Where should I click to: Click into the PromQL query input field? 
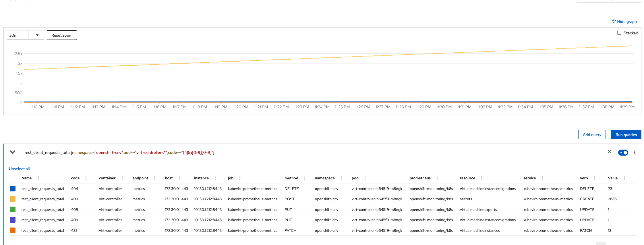pos(314,152)
